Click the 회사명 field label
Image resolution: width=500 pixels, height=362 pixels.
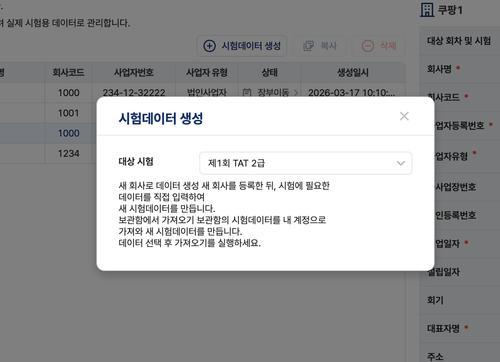(x=439, y=69)
